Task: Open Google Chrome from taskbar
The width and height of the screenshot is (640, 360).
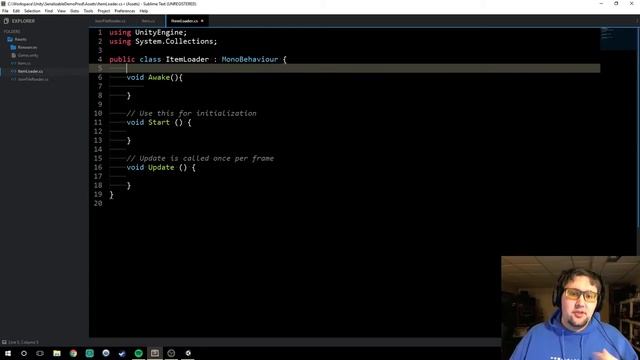Action: pos(73,353)
